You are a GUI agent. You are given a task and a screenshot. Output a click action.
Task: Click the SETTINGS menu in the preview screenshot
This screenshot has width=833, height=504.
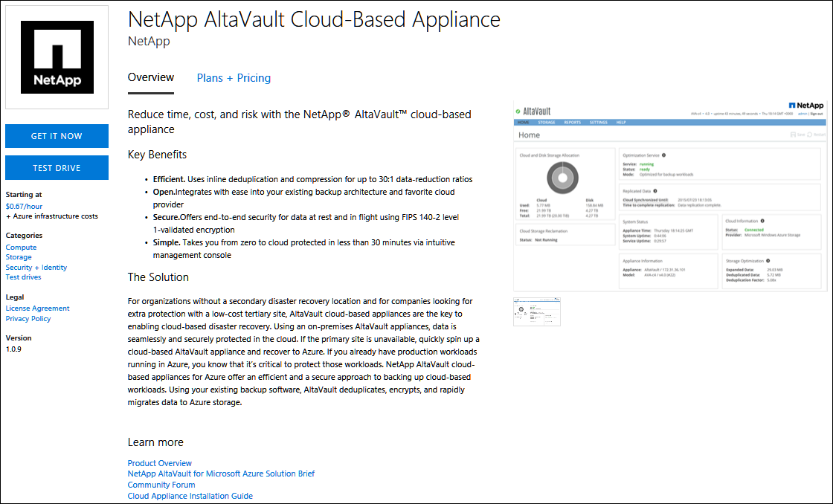coord(599,123)
